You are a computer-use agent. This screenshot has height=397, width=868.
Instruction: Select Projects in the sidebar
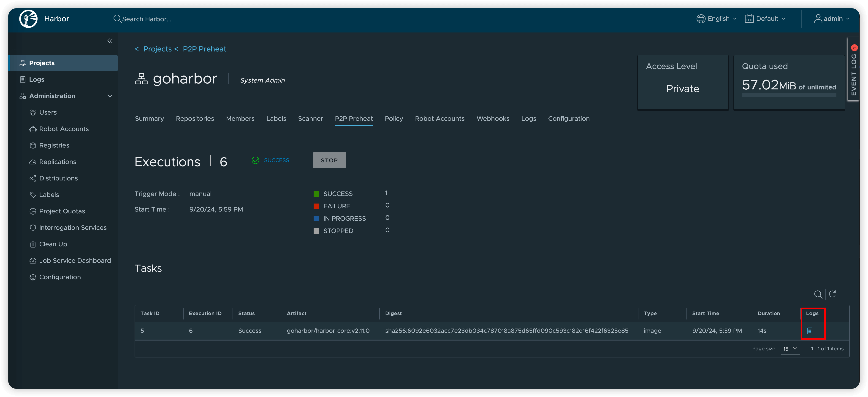(x=63, y=63)
